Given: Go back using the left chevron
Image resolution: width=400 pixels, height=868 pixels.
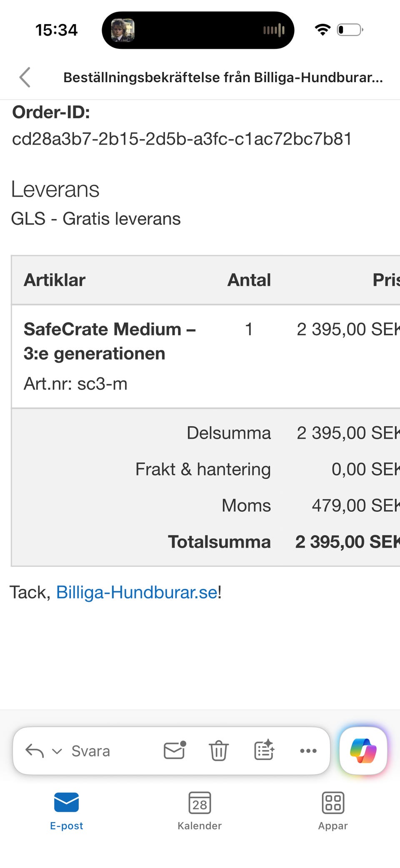Looking at the screenshot, I should pos(25,77).
